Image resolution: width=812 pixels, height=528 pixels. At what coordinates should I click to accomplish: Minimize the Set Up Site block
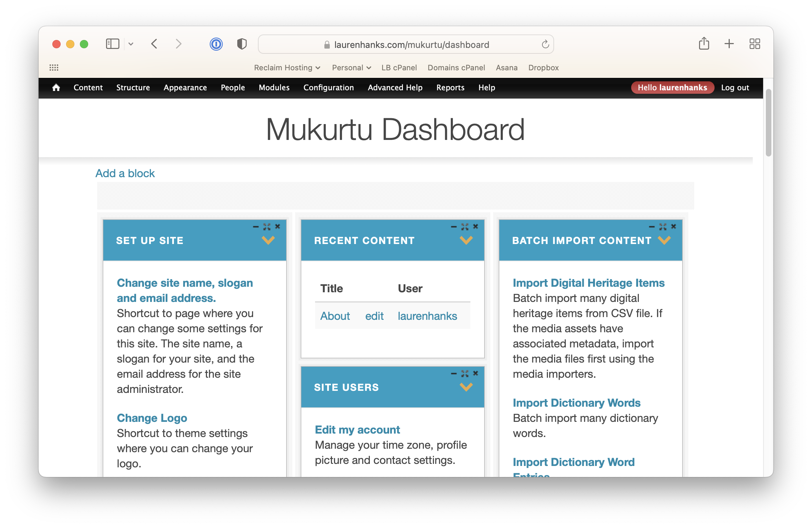[x=256, y=227]
